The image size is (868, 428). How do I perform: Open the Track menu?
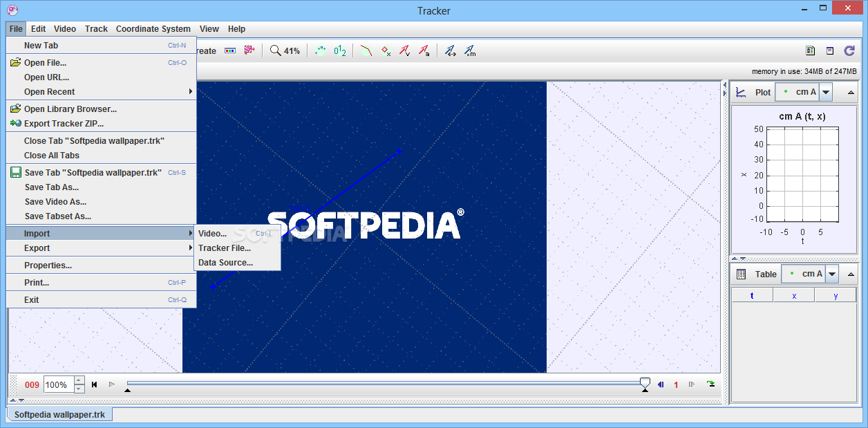[x=96, y=28]
